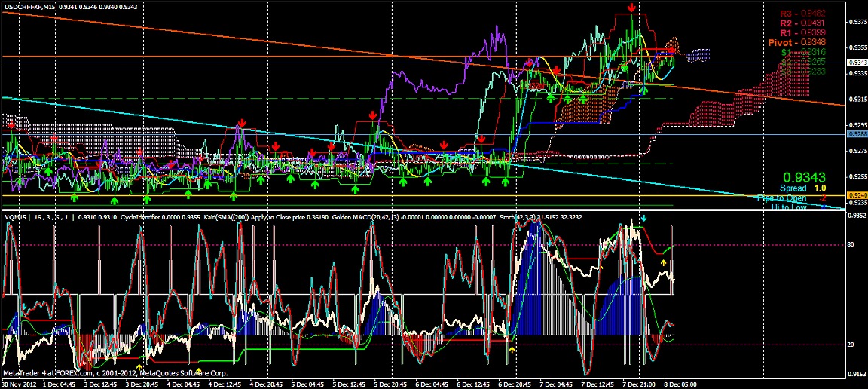Click the cyan down arrow at top of indicator window
Image resolution: width=868 pixels, height=389 pixels.
[x=643, y=218]
